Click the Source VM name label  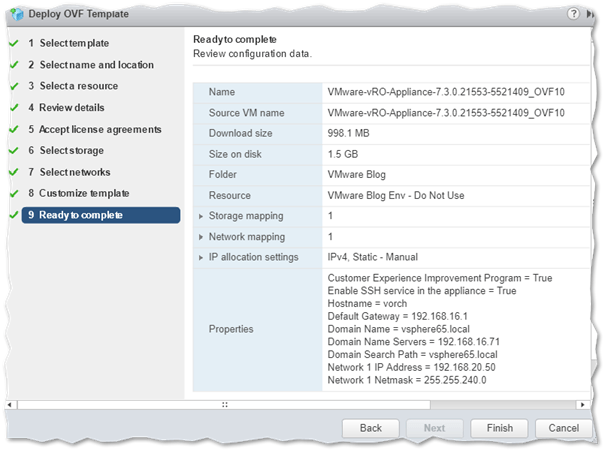pos(247,113)
